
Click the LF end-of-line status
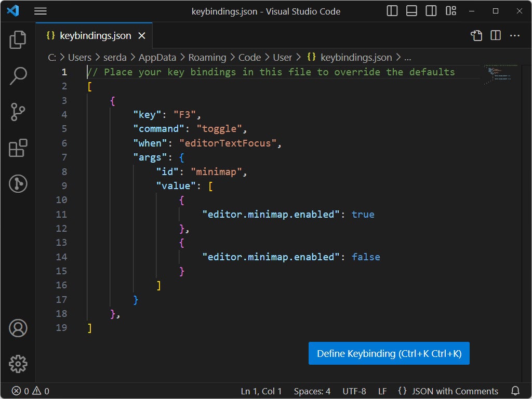tap(382, 391)
